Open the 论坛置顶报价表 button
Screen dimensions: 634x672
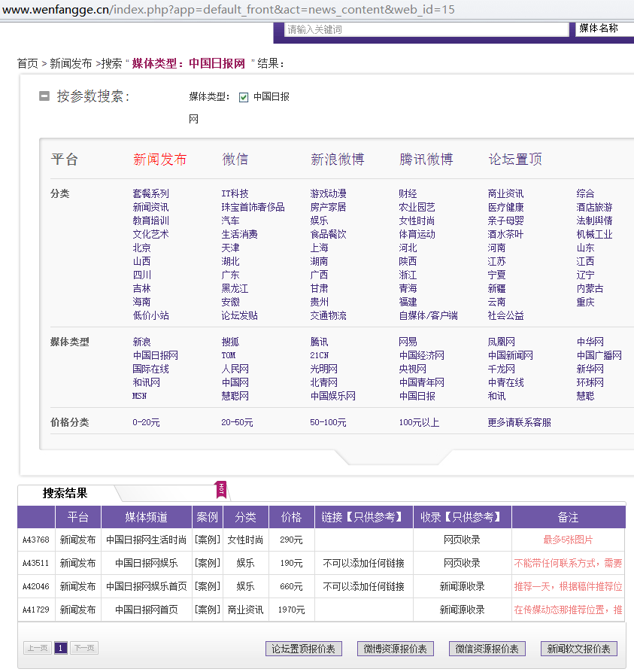pos(304,649)
